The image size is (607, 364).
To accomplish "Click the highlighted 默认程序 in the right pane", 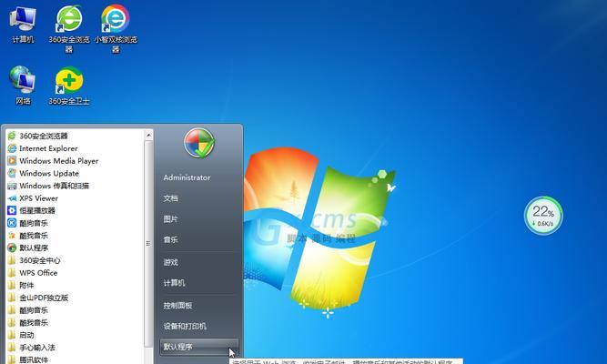I will pos(199,347).
